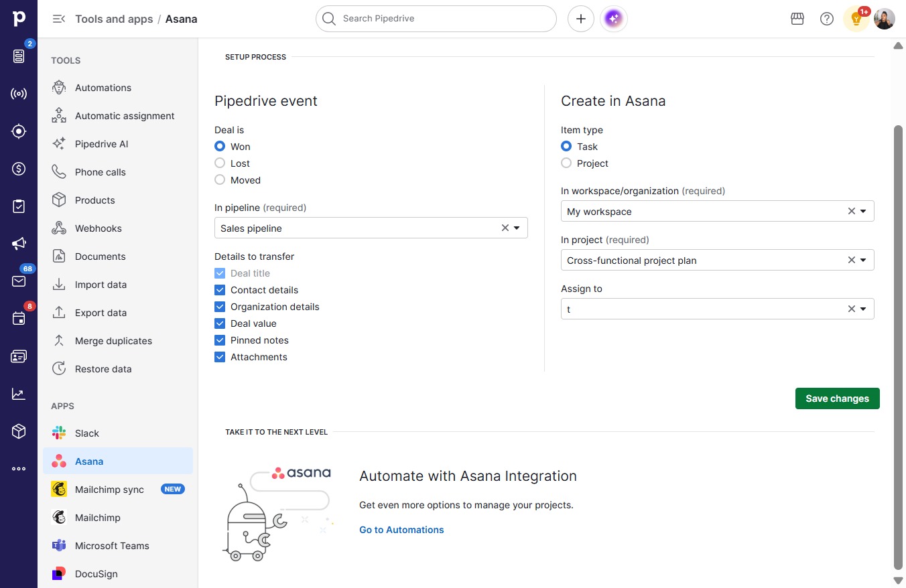906x588 pixels.
Task: Open the clipboard checkmark rail icon
Action: 19,206
